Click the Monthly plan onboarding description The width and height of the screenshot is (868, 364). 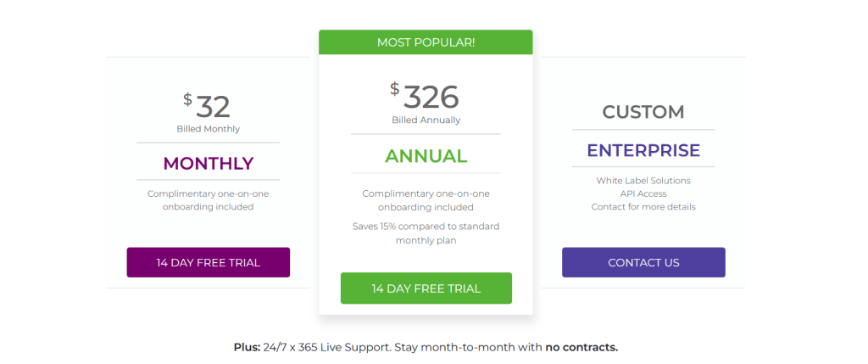(209, 200)
